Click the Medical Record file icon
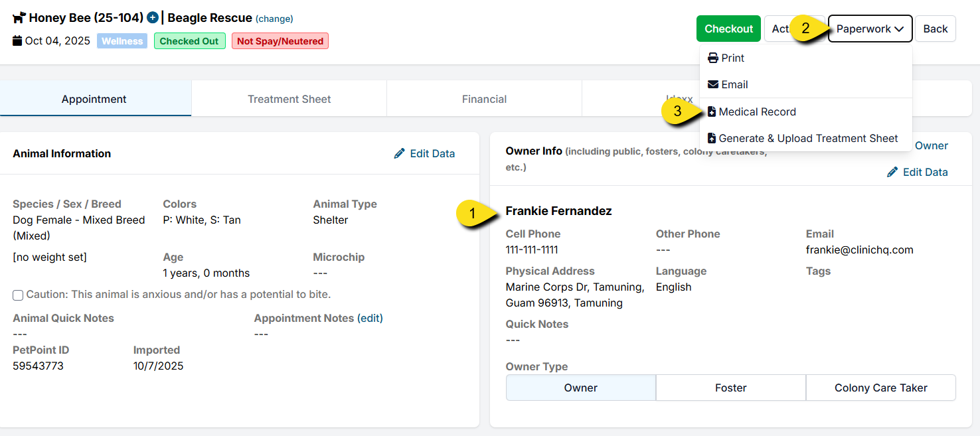Viewport: 980px width, 436px height. click(x=712, y=112)
